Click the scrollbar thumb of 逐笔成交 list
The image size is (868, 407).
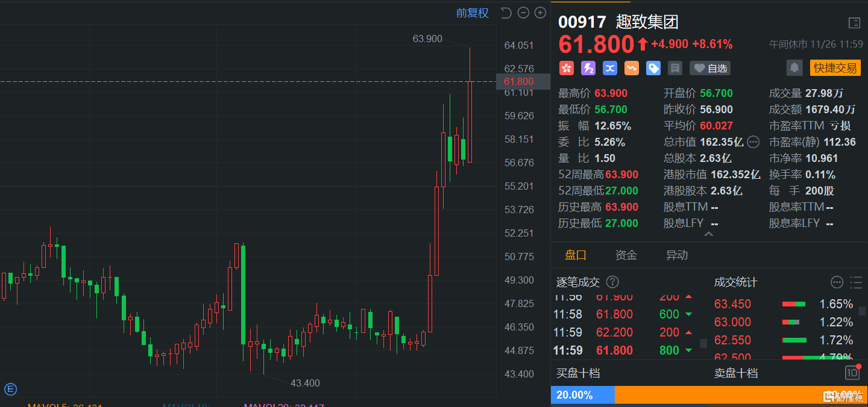(703, 343)
